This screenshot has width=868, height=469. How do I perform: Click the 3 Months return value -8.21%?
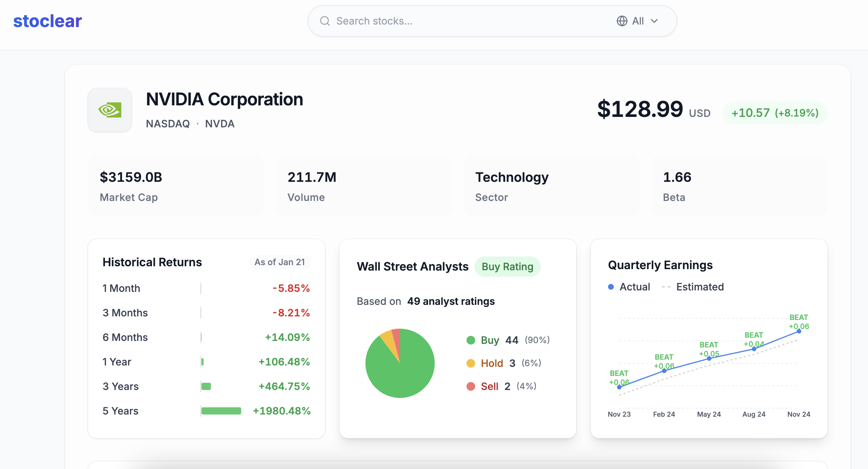pyautogui.click(x=291, y=313)
